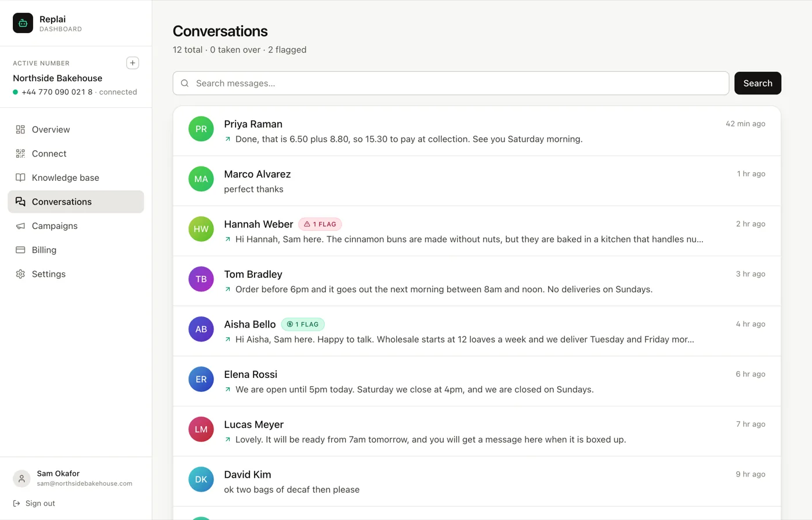Click the search magnifier icon

click(x=184, y=83)
